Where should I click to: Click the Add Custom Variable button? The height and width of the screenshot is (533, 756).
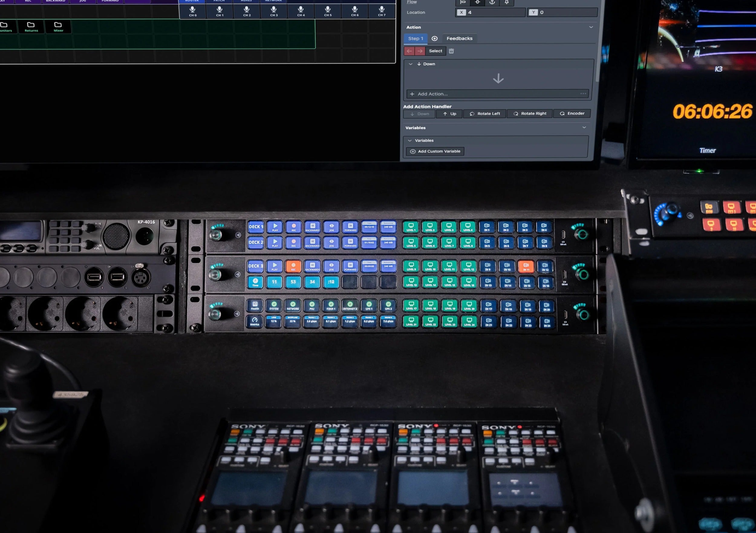pyautogui.click(x=435, y=151)
